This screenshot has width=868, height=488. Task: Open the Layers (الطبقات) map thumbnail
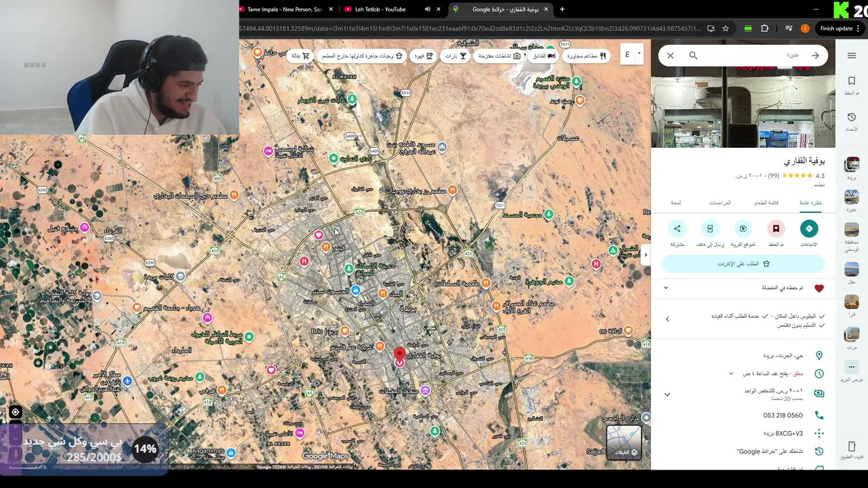pos(624,442)
